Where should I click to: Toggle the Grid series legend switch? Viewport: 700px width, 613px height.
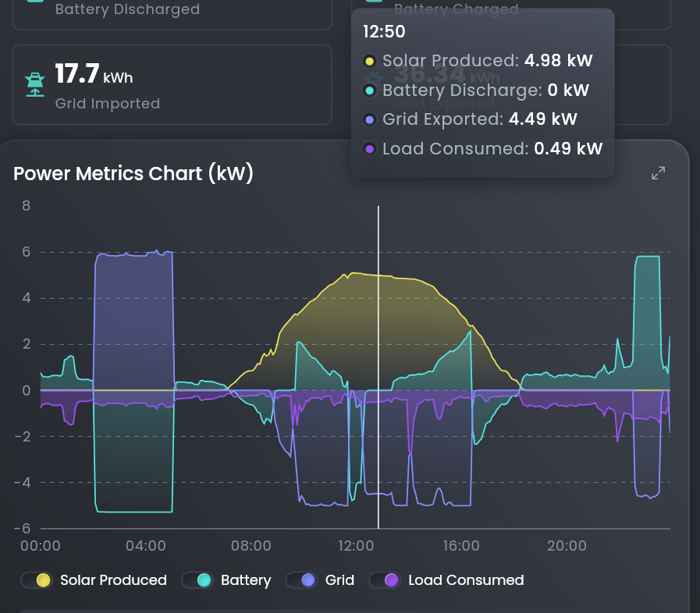tap(302, 580)
